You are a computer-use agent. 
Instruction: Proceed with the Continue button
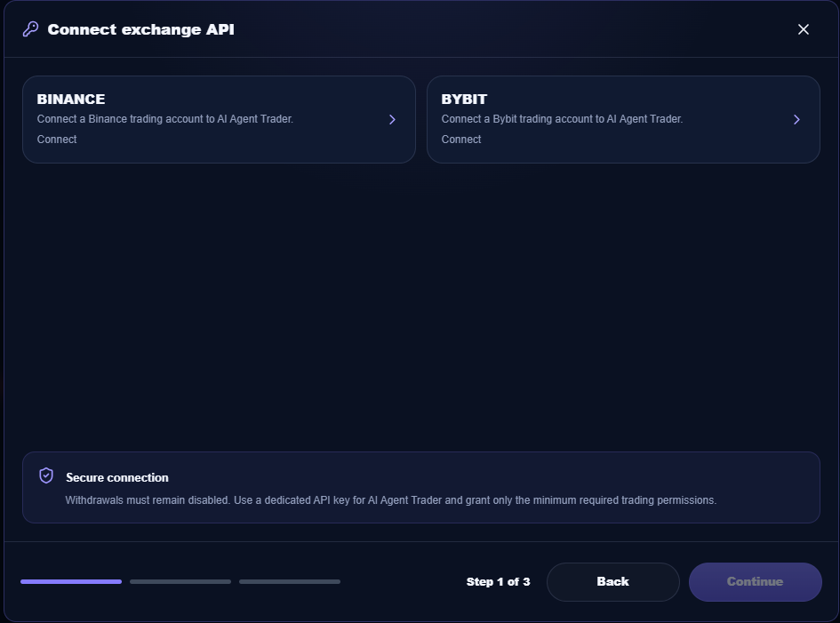point(756,582)
